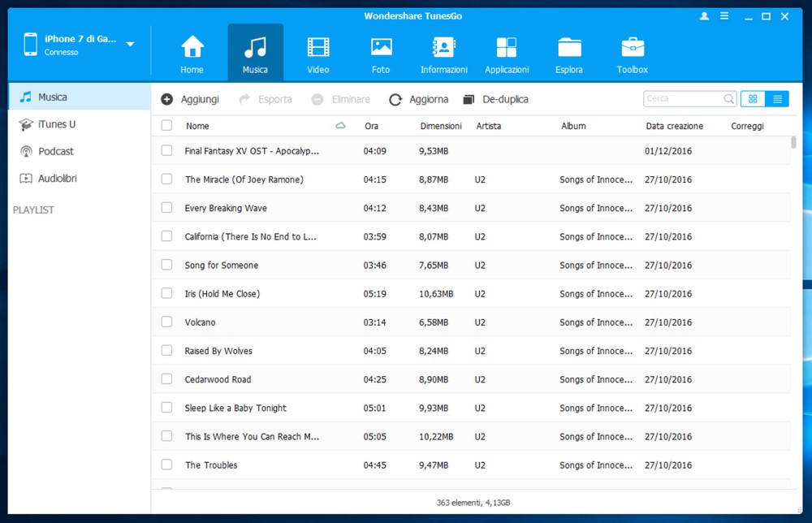Check the Volcano row checkbox
The height and width of the screenshot is (523, 812).
click(166, 322)
